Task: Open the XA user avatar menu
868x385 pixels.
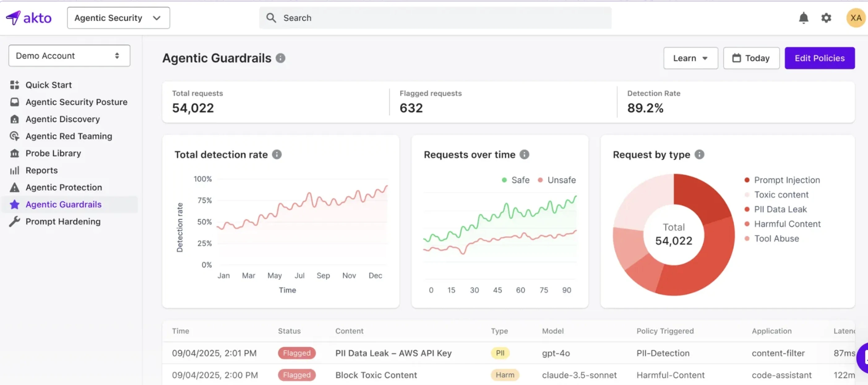Action: (x=856, y=18)
